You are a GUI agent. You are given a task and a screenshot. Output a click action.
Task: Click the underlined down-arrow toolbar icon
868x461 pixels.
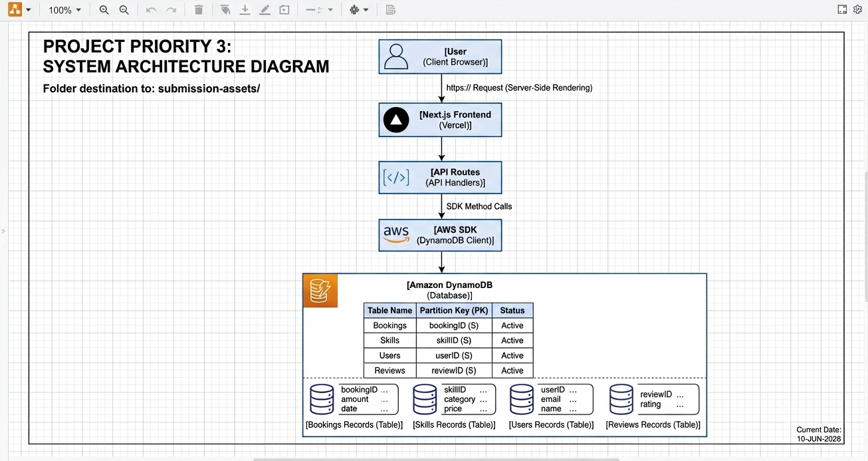[245, 10]
